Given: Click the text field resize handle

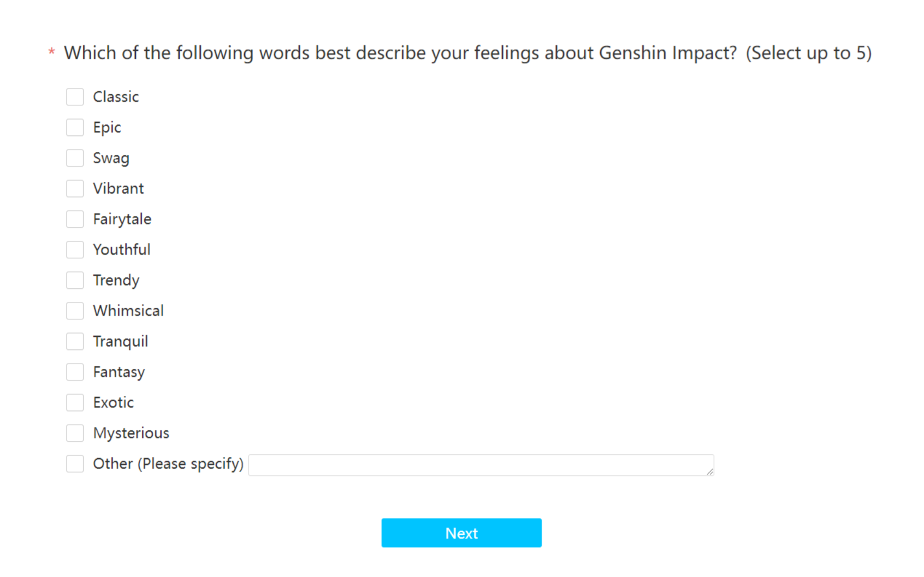Looking at the screenshot, I should [x=709, y=472].
